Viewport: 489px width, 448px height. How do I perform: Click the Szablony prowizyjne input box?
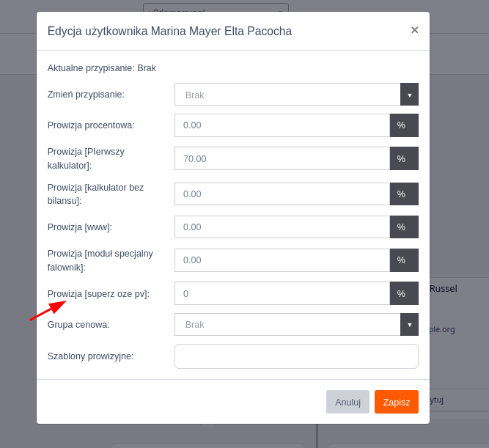pos(297,356)
